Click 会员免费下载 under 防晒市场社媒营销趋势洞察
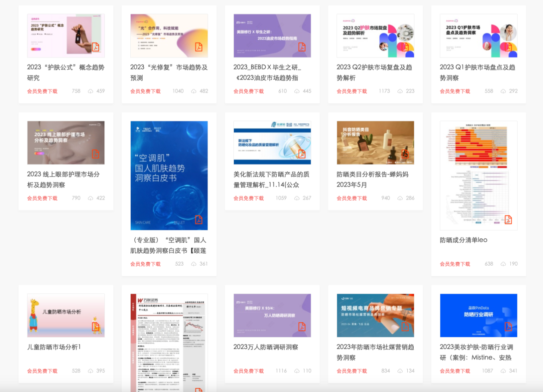The width and height of the screenshot is (543, 392). pos(352,371)
